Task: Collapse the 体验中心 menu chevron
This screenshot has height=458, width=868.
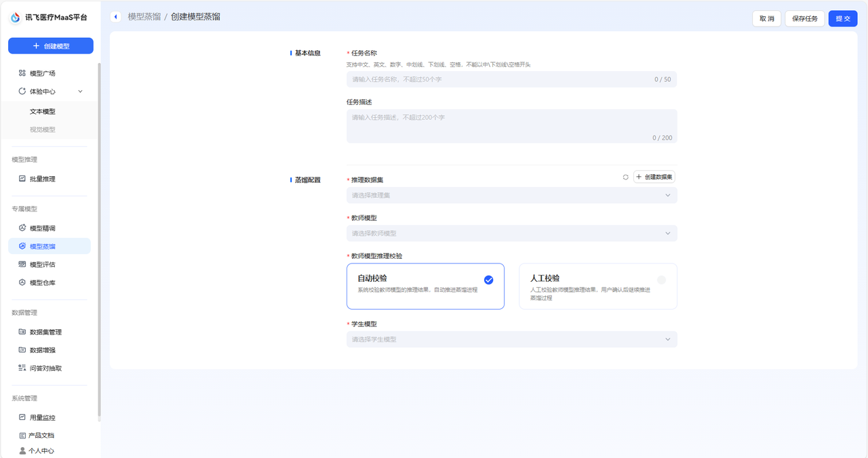Action: coord(80,91)
